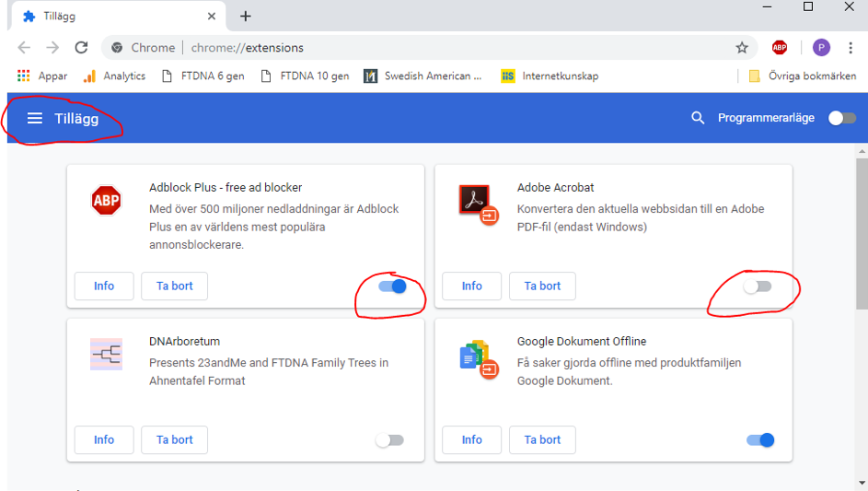The width and height of the screenshot is (868, 491).
Task: Enable the Adobe Acrobat extension toggle
Action: tap(758, 286)
